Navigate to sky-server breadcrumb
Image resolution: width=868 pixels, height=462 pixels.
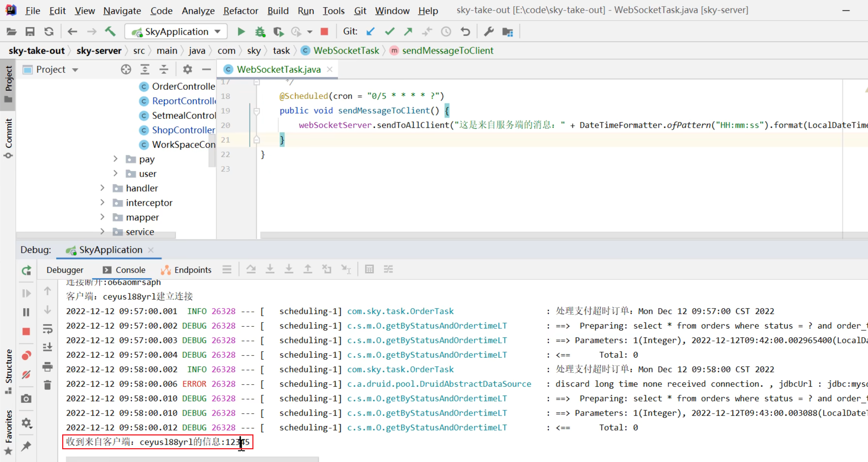pos(99,51)
